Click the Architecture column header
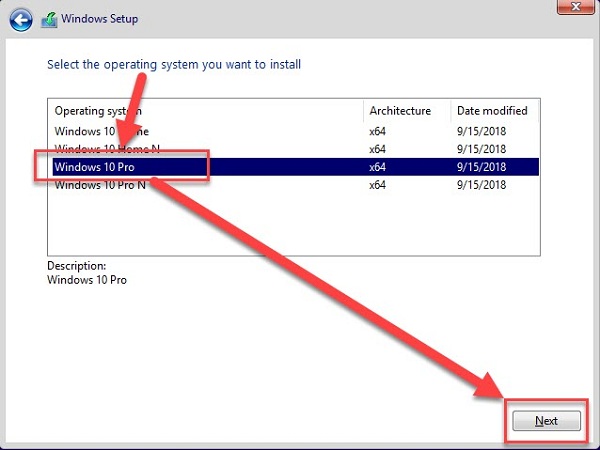 click(400, 110)
